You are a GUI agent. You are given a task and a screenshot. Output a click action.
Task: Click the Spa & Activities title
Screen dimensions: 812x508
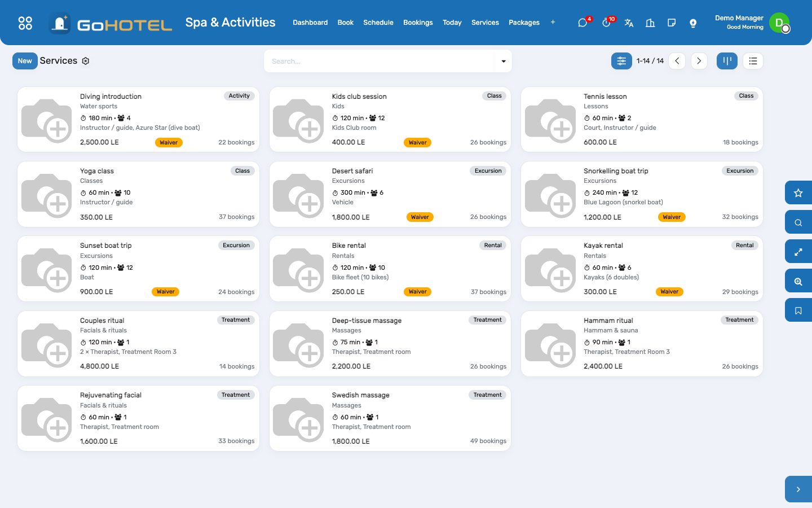(230, 23)
